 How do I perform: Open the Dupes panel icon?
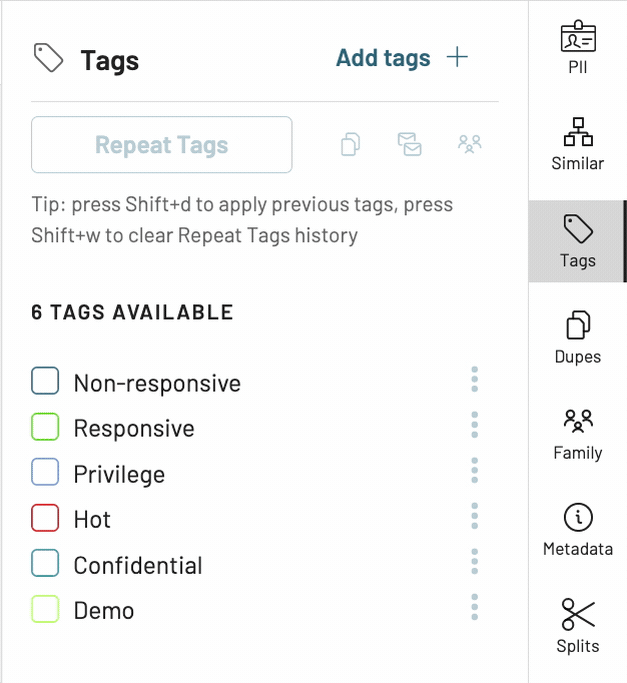[578, 337]
